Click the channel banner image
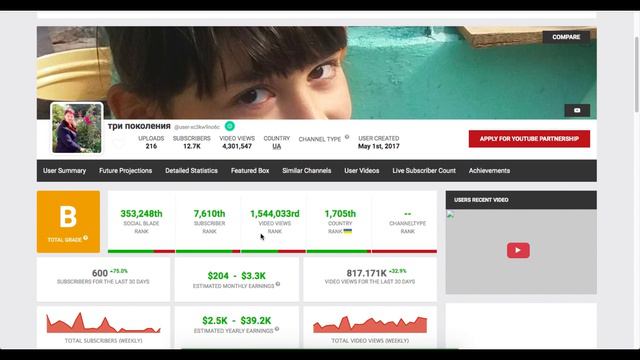This screenshot has width=640, height=360. (317, 73)
